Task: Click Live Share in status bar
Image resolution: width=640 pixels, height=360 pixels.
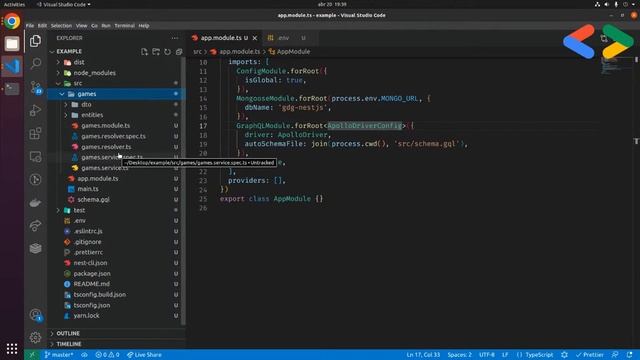Action: click(x=144, y=355)
